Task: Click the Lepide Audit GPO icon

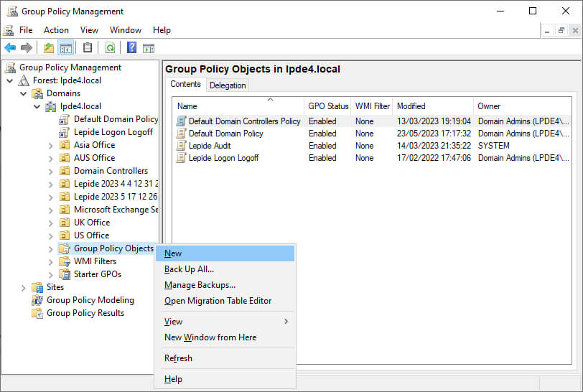Action: pos(182,146)
